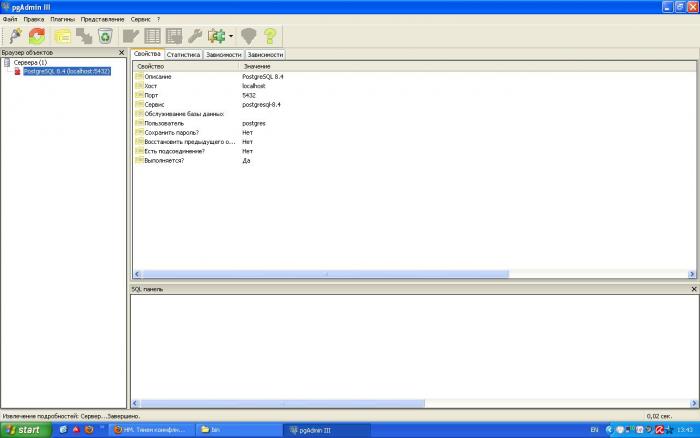Close the SQL панель pane

click(694, 289)
